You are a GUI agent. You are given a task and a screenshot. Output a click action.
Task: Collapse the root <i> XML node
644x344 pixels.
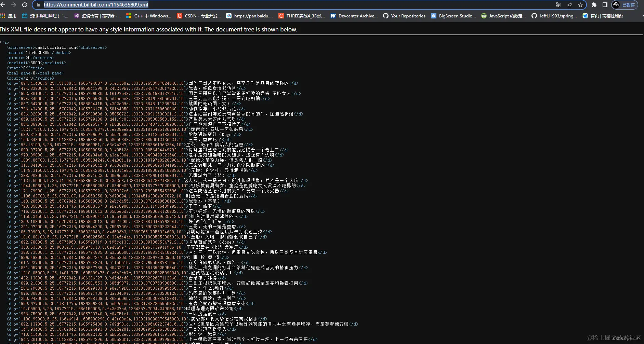coord(1,42)
